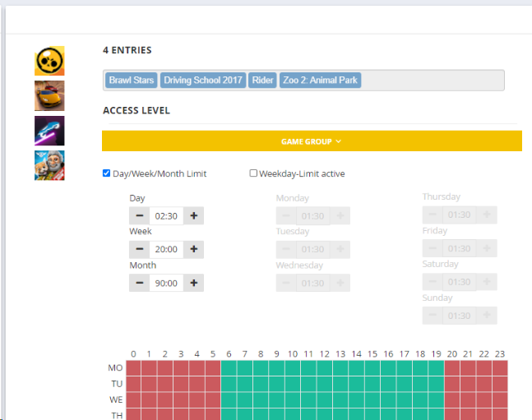Image resolution: width=532 pixels, height=420 pixels.
Task: Uncheck the Day/Week/Month Limit checkbox
Action: click(107, 173)
